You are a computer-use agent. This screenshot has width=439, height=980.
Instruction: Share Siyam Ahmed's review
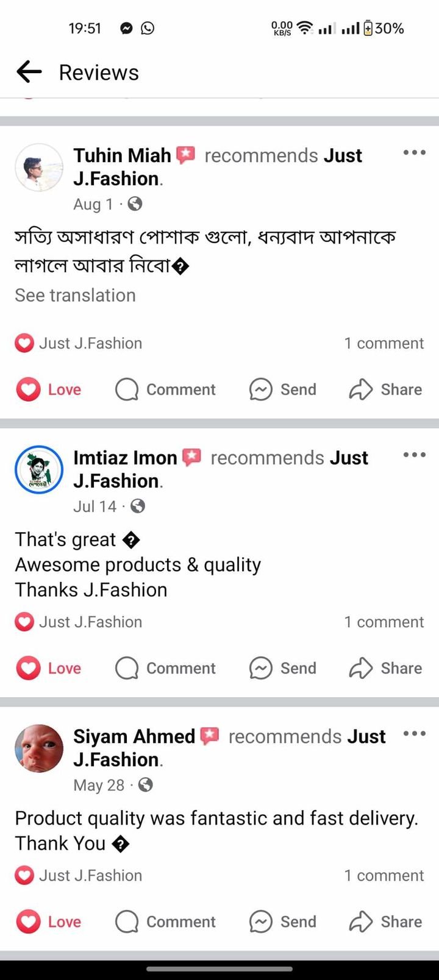(385, 921)
